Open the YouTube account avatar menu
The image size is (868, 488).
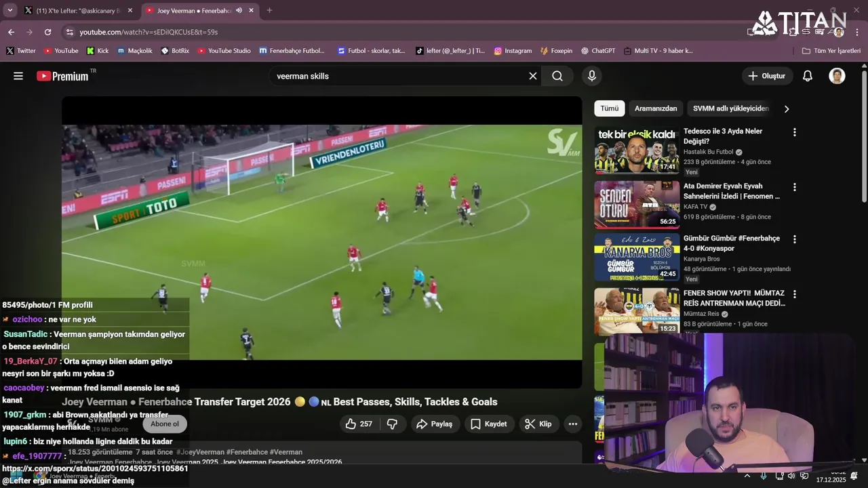[x=837, y=76]
